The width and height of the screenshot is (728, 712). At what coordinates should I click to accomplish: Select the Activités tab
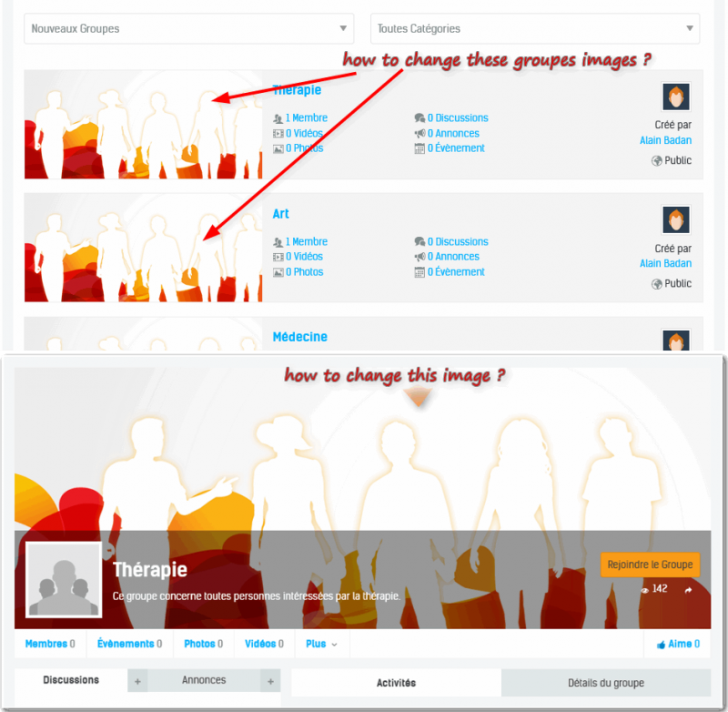(x=396, y=683)
